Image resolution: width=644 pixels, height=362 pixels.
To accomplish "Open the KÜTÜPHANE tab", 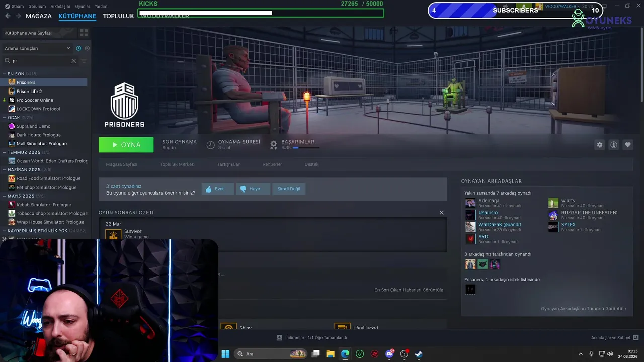I will click(77, 16).
